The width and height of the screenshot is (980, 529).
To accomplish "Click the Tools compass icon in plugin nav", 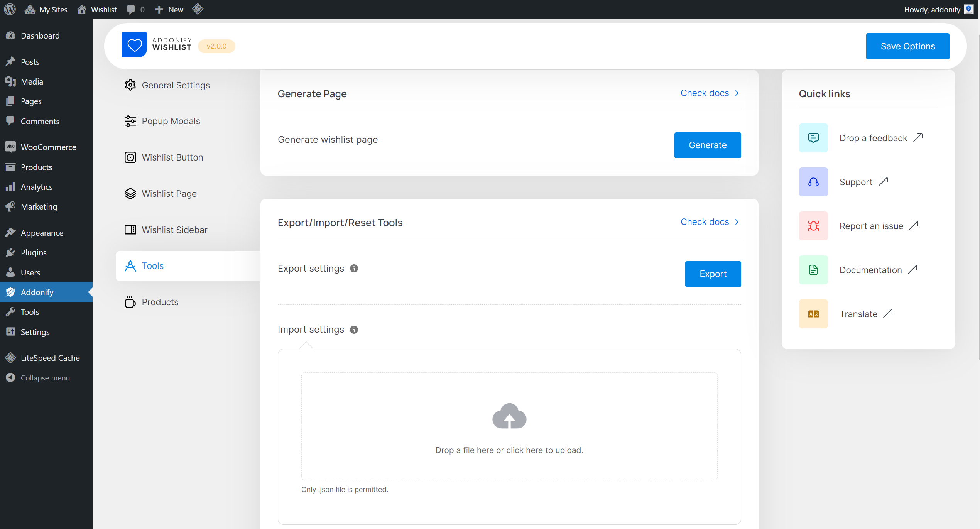I will pyautogui.click(x=130, y=266).
